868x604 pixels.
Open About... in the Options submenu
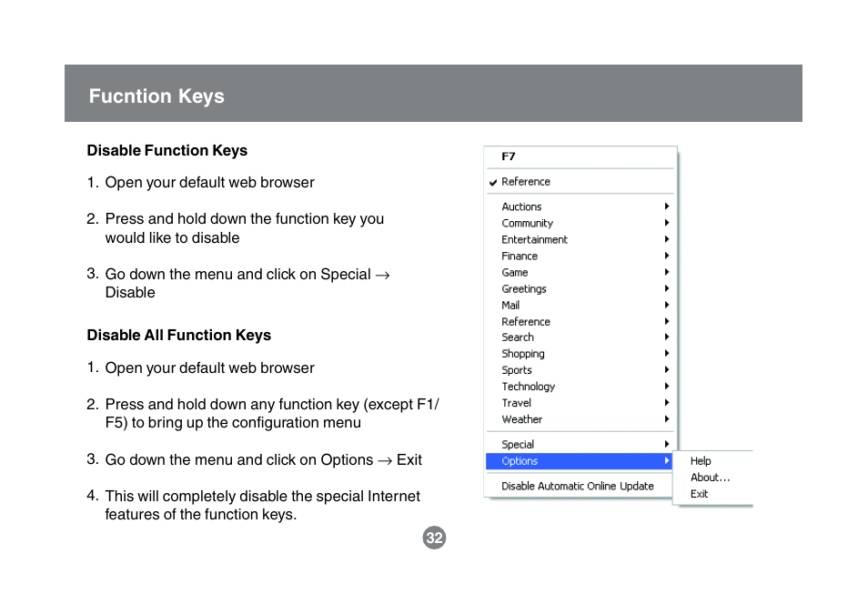coord(711,478)
